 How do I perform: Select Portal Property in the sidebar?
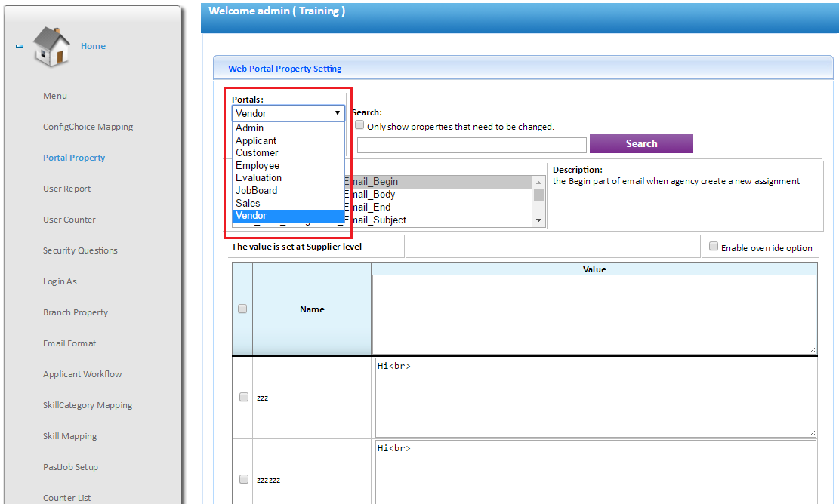(74, 158)
